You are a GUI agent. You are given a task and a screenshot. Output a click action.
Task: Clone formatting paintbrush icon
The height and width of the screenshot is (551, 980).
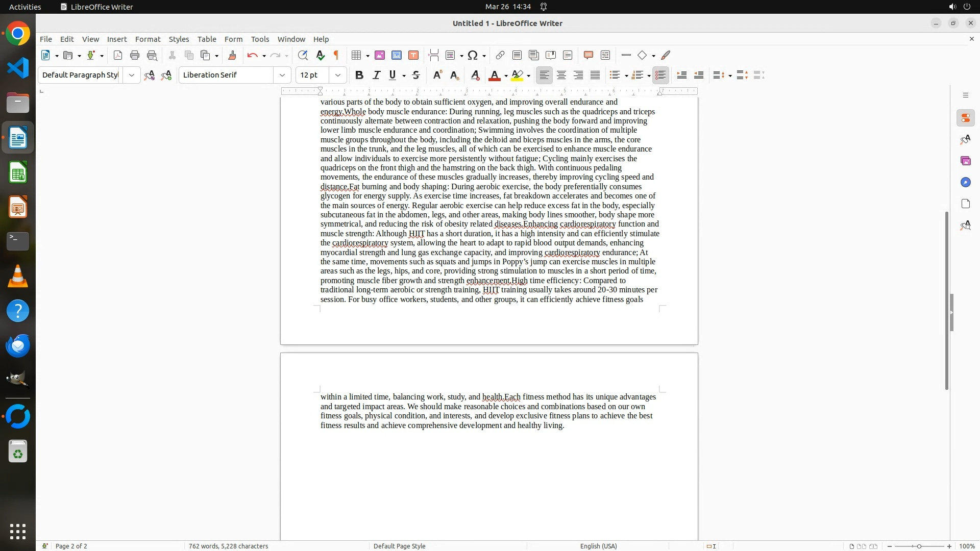click(x=232, y=56)
